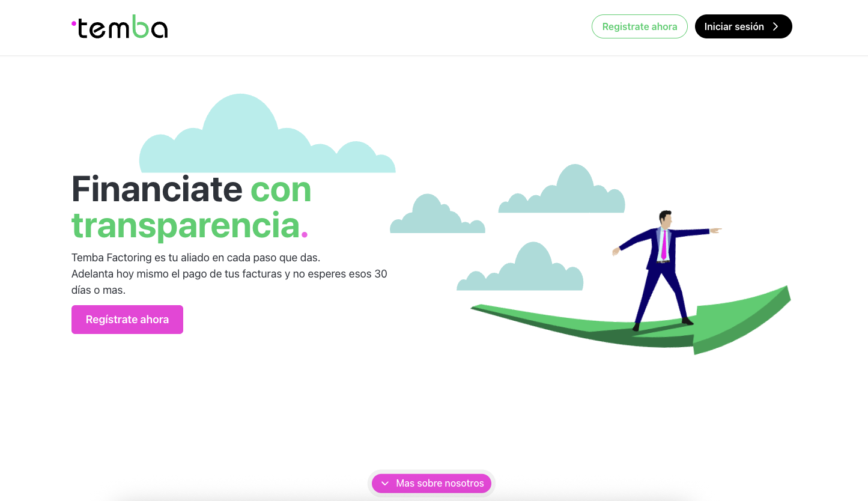Click the small cloud left of the businessman

(520, 267)
